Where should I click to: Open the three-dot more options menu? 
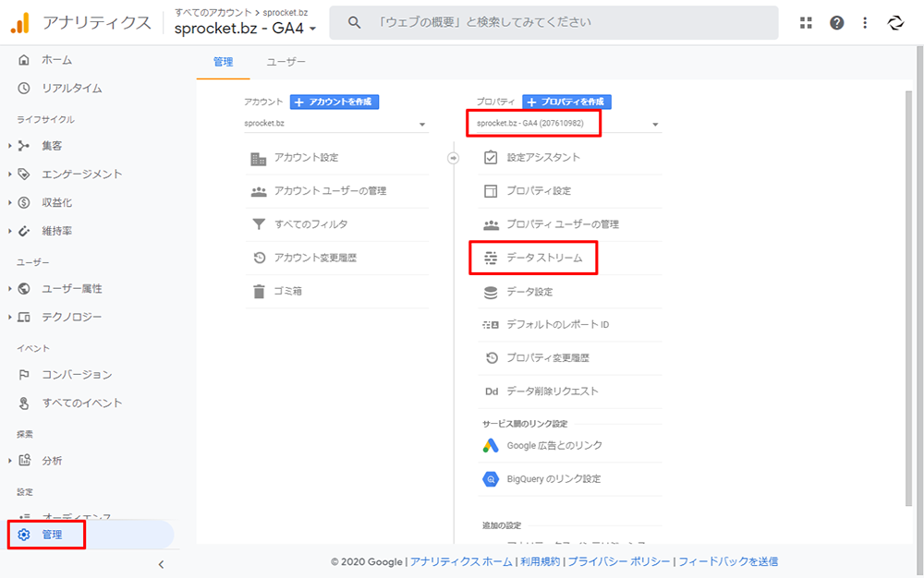pos(865,23)
